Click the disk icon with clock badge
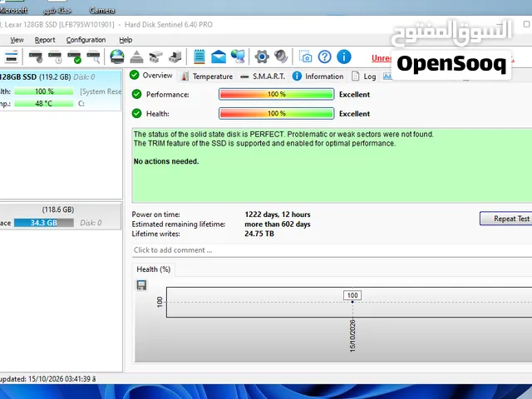 (x=55, y=57)
